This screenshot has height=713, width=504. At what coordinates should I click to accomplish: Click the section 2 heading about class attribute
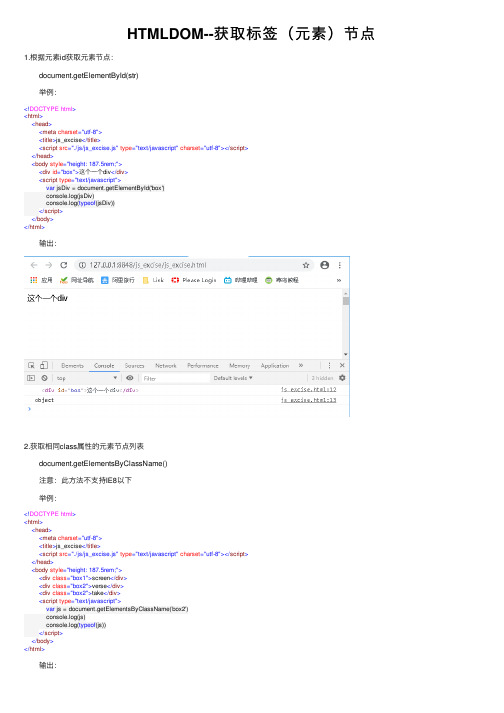[84, 446]
